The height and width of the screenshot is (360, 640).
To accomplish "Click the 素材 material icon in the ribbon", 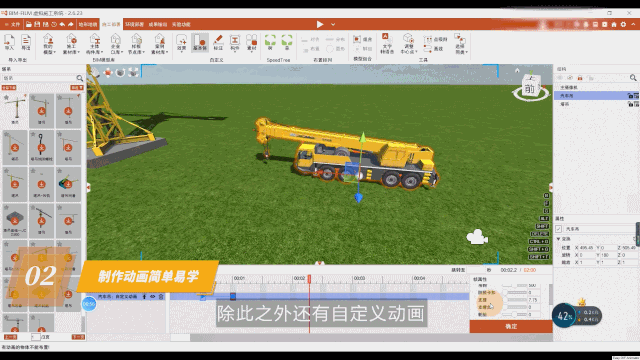I will pos(251,42).
